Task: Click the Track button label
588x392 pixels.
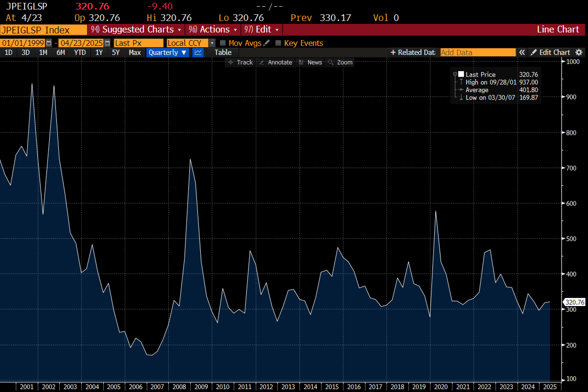Action: [245, 62]
